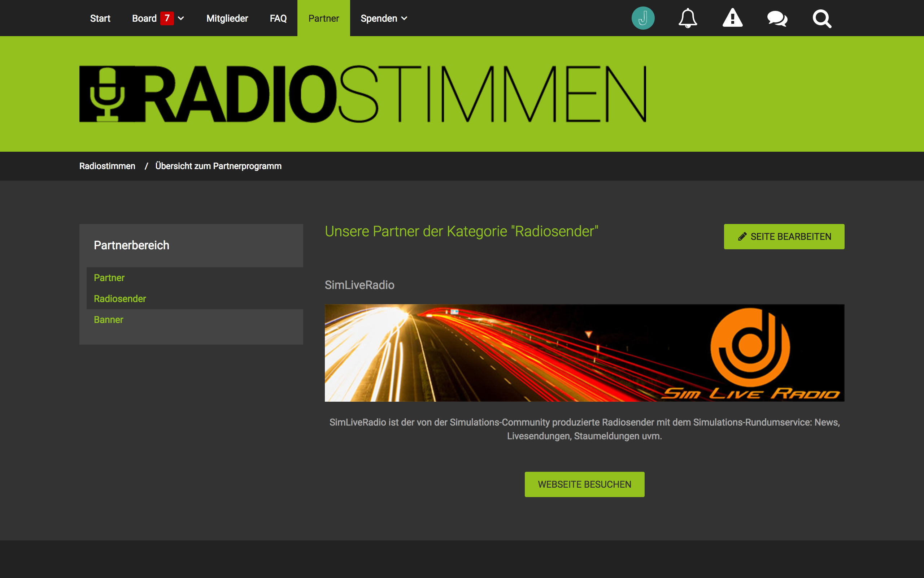Viewport: 924px width, 578px height.
Task: Follow the Übersicht zum Partnerprogramm breadcrumb
Action: [x=218, y=166]
